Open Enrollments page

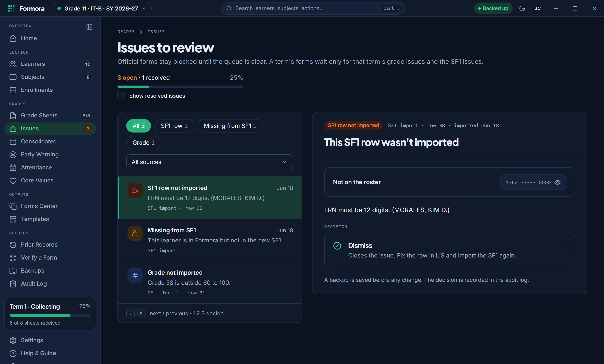click(50, 90)
